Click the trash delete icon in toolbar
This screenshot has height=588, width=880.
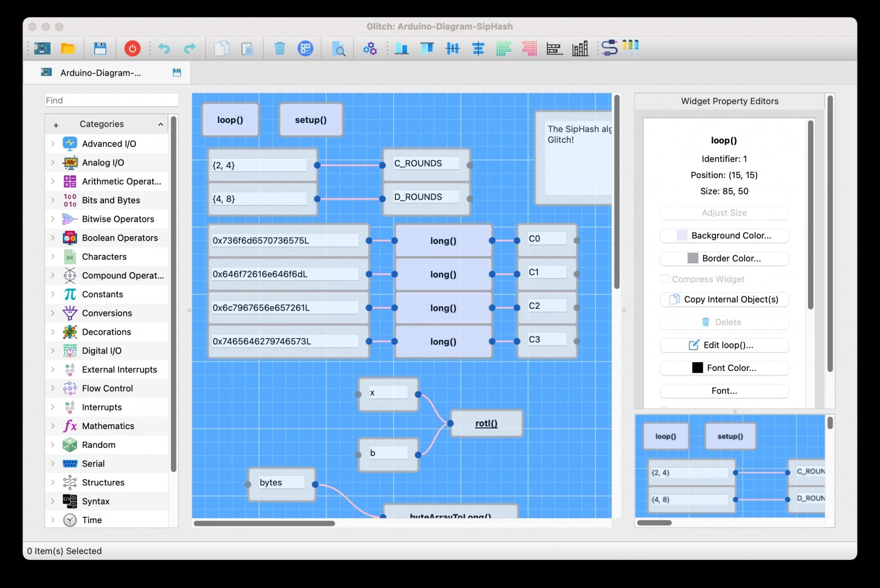pos(279,48)
